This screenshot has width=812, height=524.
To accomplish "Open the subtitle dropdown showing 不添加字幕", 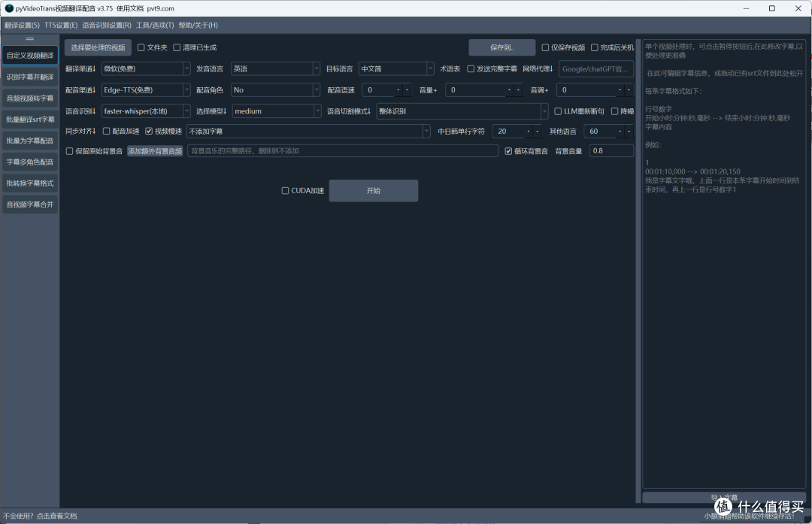I will click(x=309, y=131).
